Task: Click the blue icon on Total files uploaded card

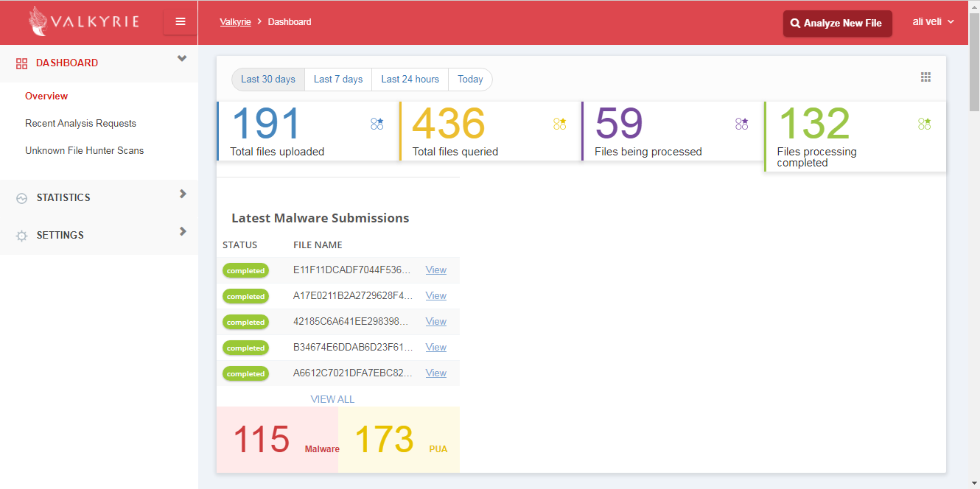Action: click(377, 124)
